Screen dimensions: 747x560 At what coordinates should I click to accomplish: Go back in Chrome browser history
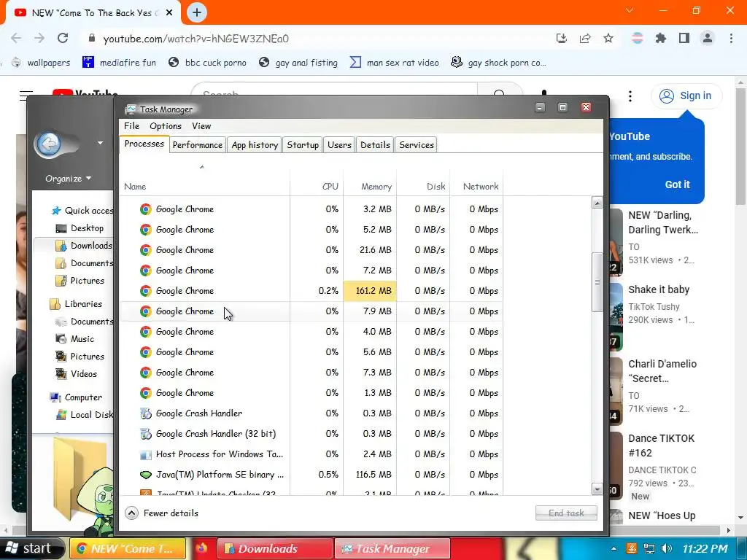coord(16,38)
